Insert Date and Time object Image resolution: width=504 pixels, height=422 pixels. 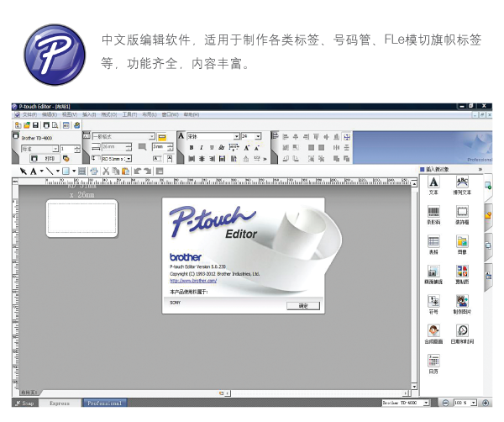tap(462, 335)
